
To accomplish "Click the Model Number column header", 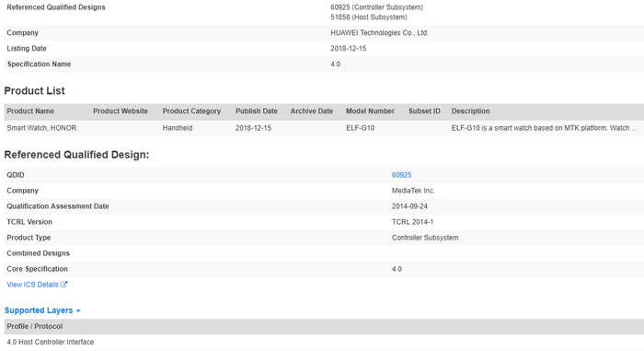I will [x=370, y=111].
